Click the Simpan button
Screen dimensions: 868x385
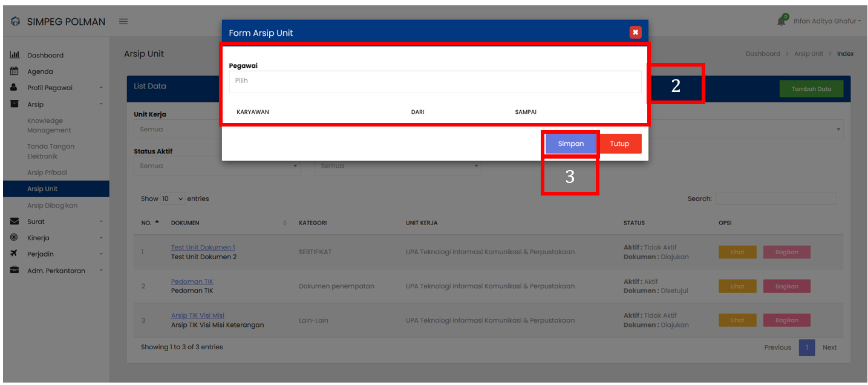coord(570,144)
